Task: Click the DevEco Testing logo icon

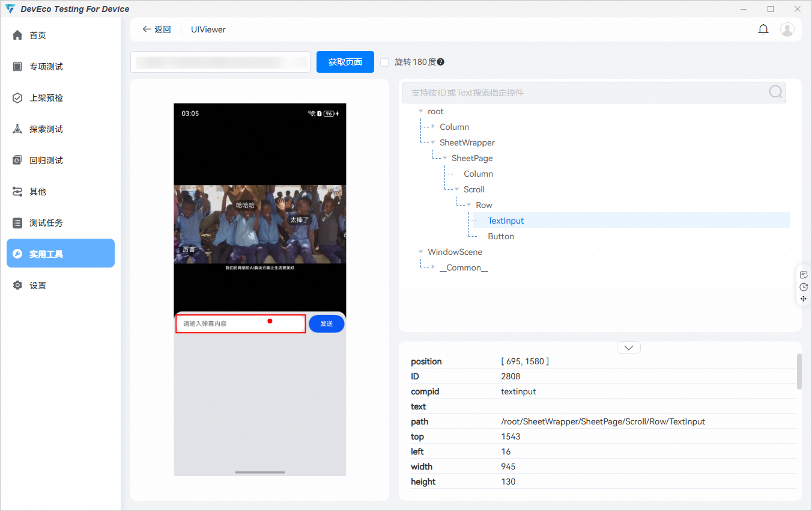Action: [x=10, y=9]
